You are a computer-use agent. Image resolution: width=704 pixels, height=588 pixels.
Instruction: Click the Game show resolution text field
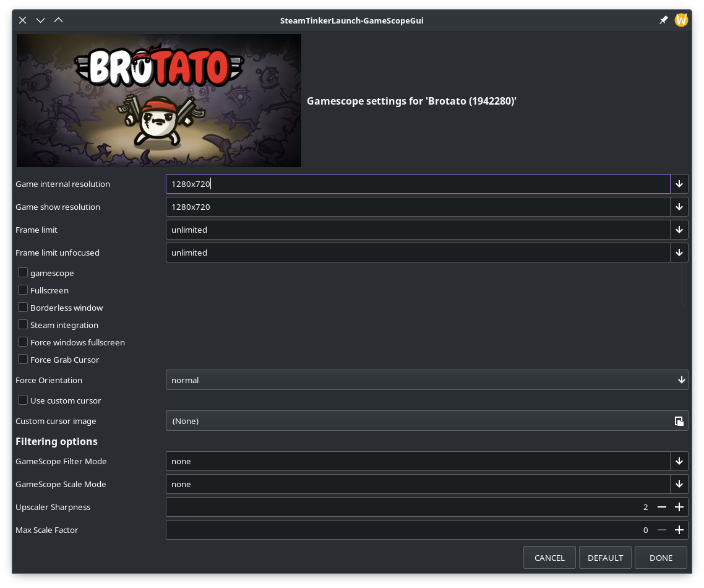click(418, 207)
